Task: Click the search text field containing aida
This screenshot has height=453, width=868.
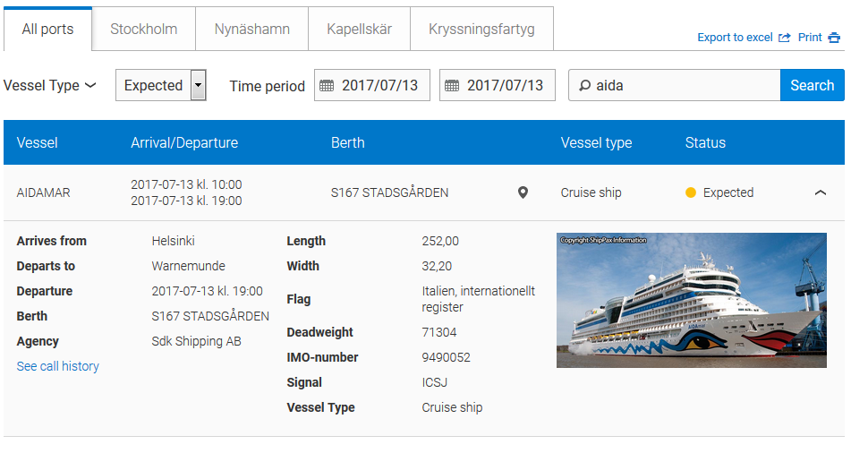Action: click(x=685, y=86)
